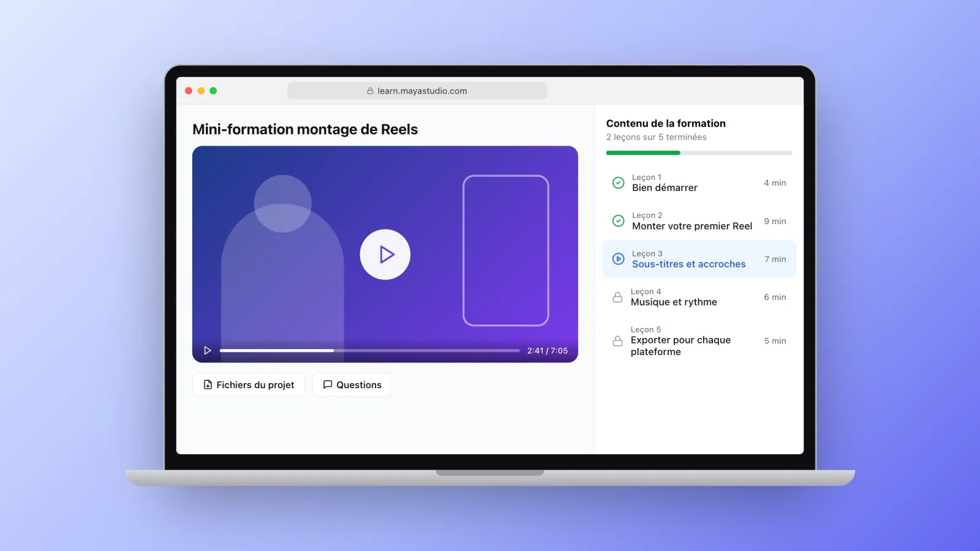Click the yellow minimize window button

(x=201, y=91)
